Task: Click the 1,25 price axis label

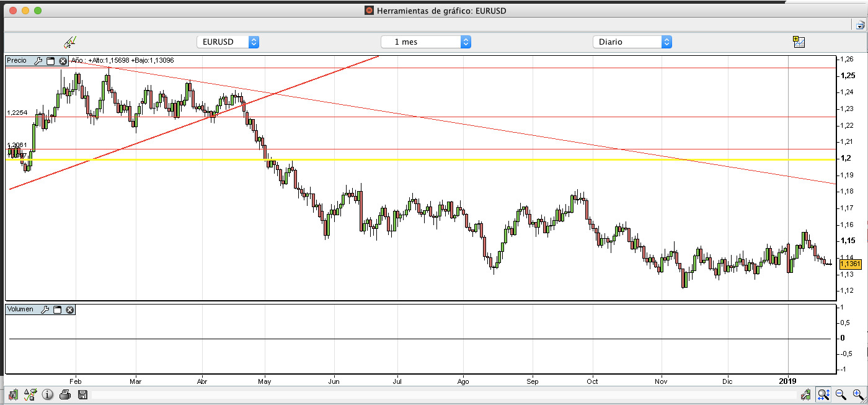Action: click(848, 76)
